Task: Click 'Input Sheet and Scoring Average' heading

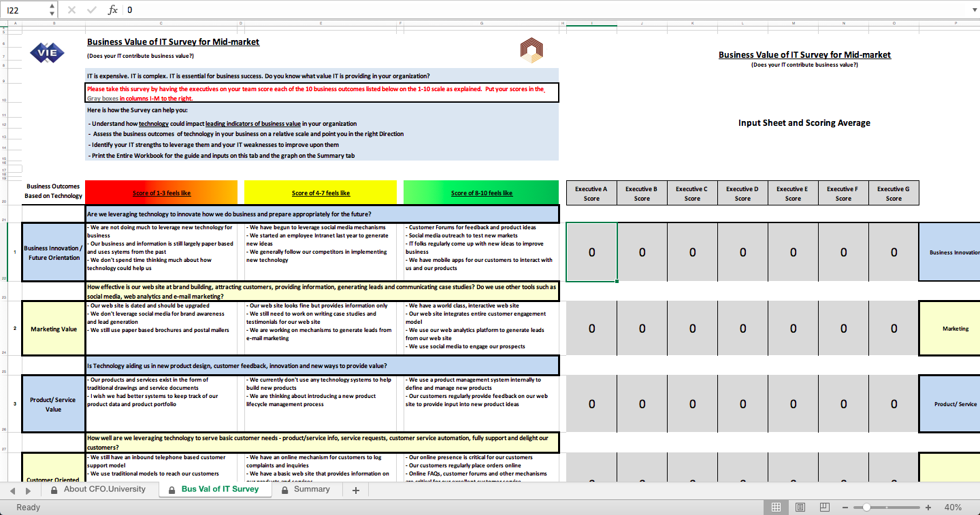Action: click(804, 123)
